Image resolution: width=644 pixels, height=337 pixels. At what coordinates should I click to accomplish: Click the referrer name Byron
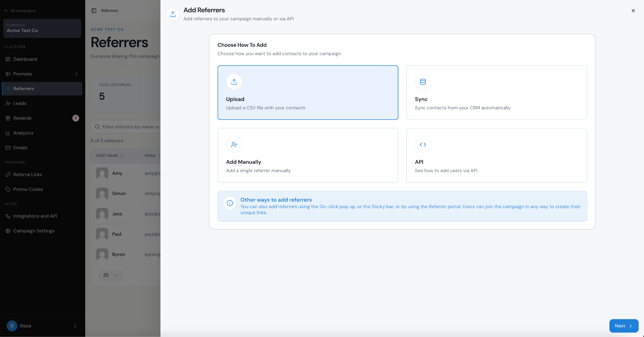pyautogui.click(x=119, y=254)
